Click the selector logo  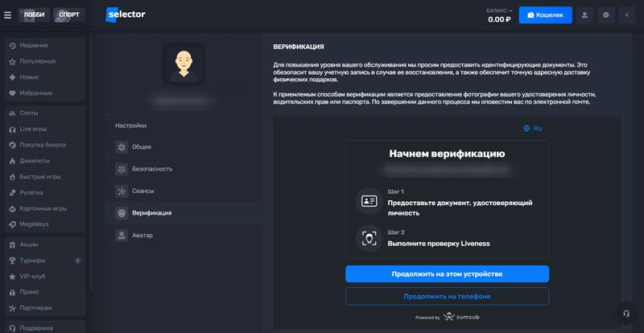126,14
